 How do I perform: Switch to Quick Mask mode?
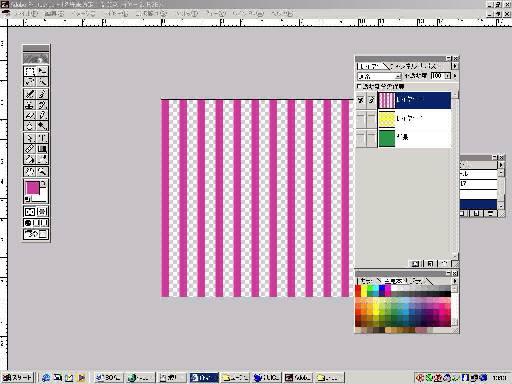click(42, 212)
